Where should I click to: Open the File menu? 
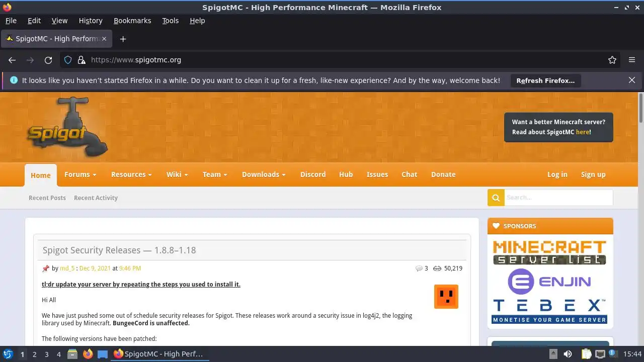11,21
